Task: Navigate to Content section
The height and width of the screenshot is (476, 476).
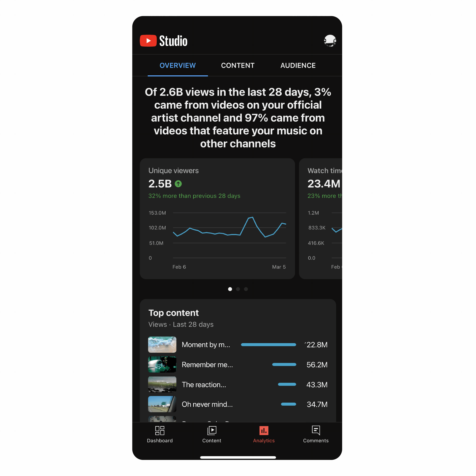Action: pyautogui.click(x=238, y=65)
